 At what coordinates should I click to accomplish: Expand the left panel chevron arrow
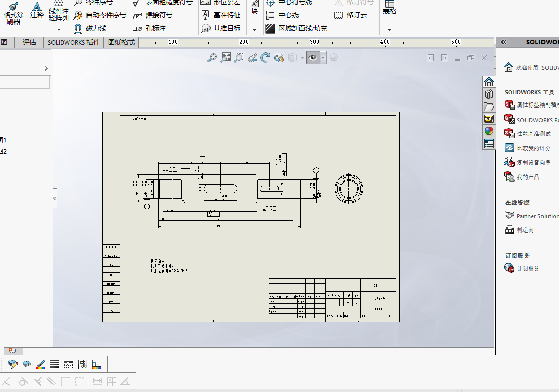point(46,68)
